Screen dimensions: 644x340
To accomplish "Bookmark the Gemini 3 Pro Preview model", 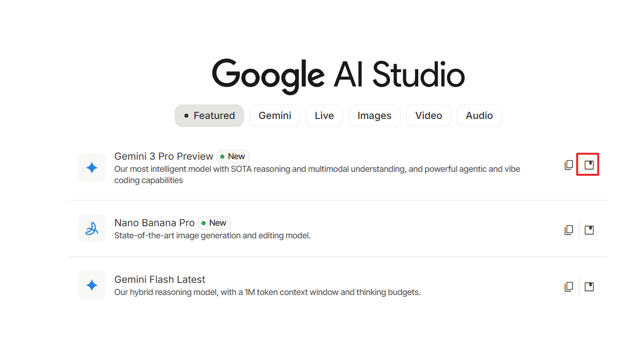I will point(589,164).
